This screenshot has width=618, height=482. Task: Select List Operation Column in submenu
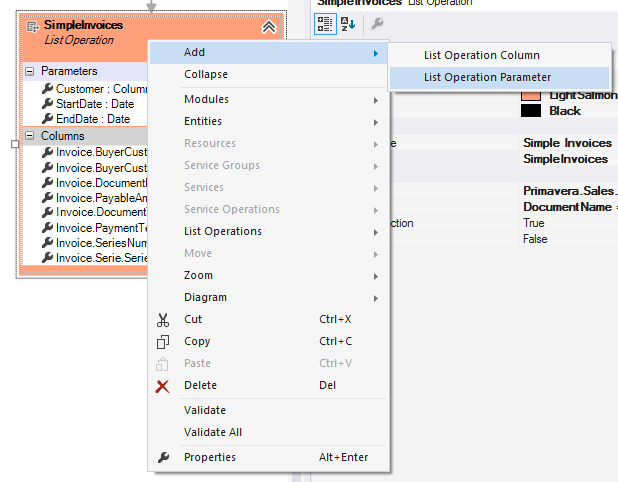(x=499, y=55)
